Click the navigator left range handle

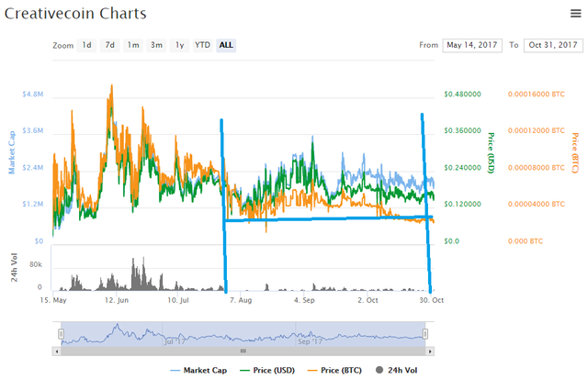click(62, 334)
